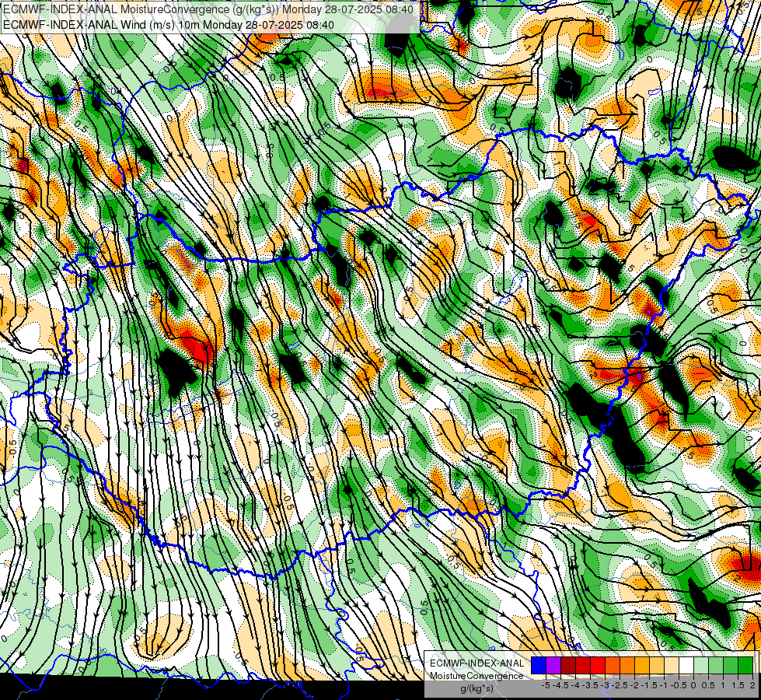Image resolution: width=761 pixels, height=700 pixels.
Task: Click the '2' tick label at legend end
Action: [752, 685]
